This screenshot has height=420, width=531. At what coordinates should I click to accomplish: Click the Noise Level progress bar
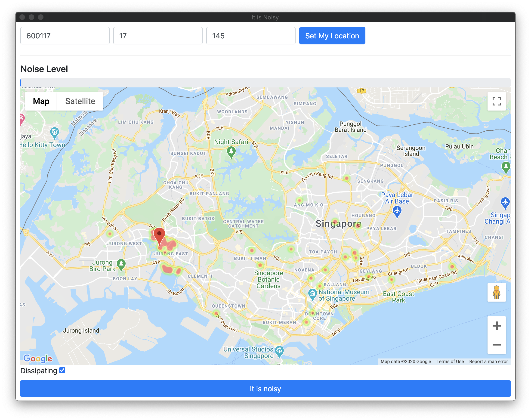(x=265, y=83)
